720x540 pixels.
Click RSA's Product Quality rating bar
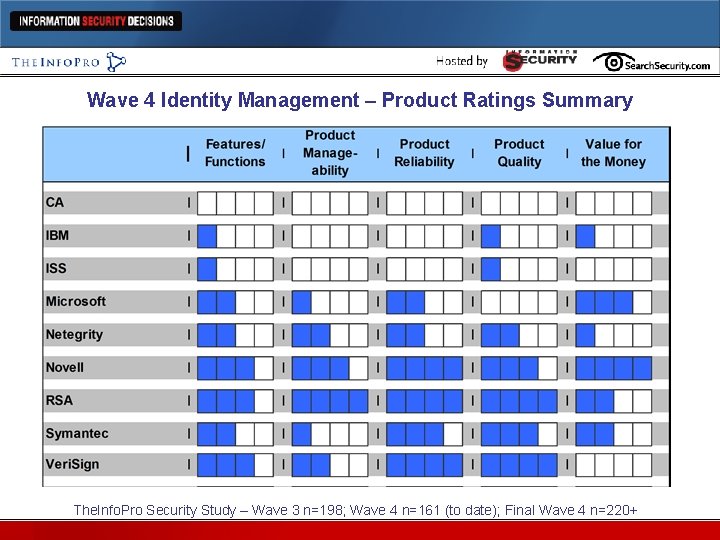pyautogui.click(x=519, y=402)
